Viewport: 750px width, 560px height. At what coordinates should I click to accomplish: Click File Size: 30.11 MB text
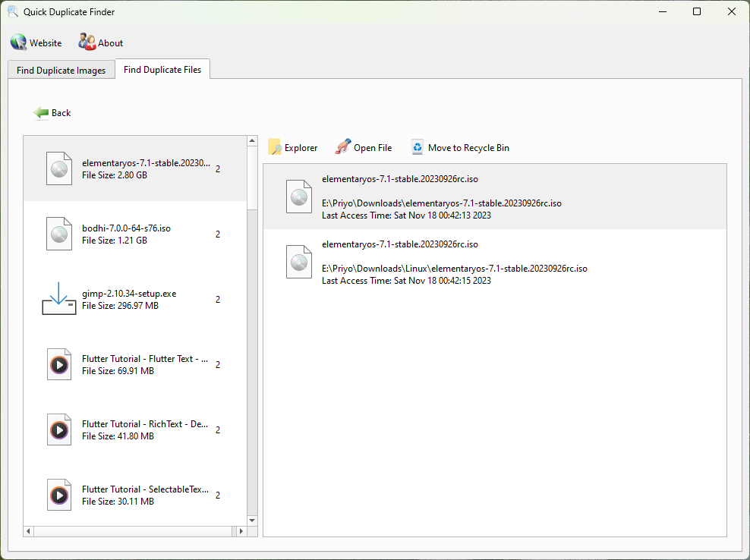[118, 502]
